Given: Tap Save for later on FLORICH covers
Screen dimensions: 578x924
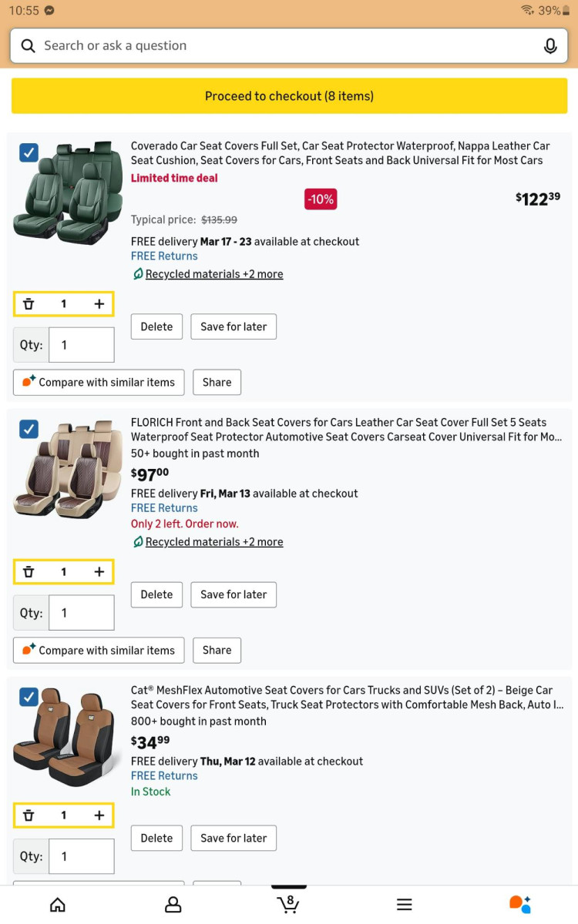Looking at the screenshot, I should [x=234, y=594].
